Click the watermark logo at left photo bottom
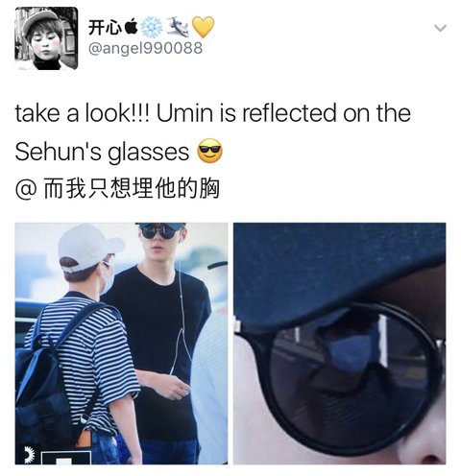 [x=31, y=454]
